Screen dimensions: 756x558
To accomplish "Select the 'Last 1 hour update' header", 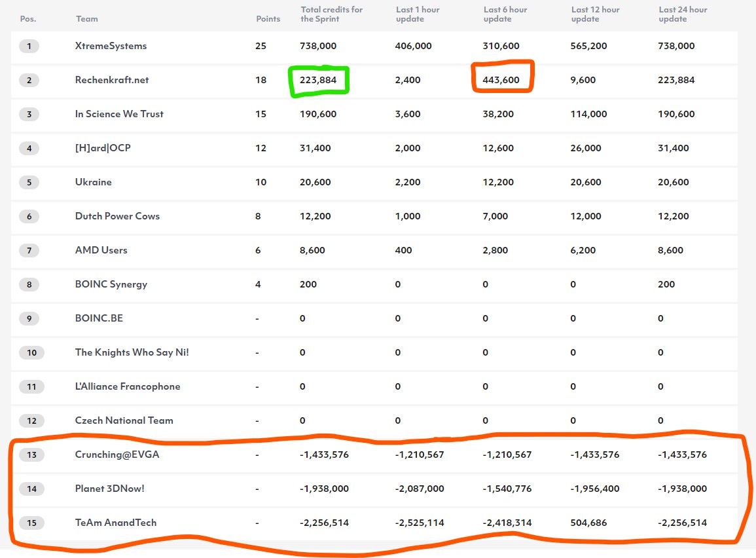I will coord(418,14).
